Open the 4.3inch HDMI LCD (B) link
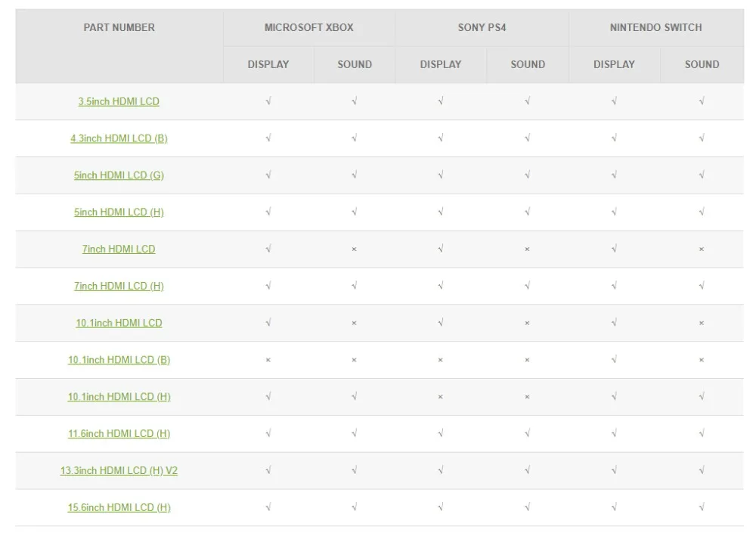756x536 pixels. pos(119,138)
